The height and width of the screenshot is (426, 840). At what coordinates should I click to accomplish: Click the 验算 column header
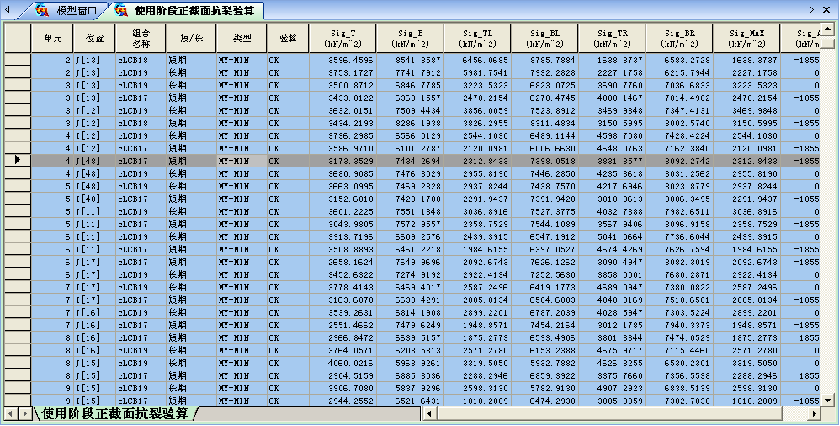tap(288, 38)
